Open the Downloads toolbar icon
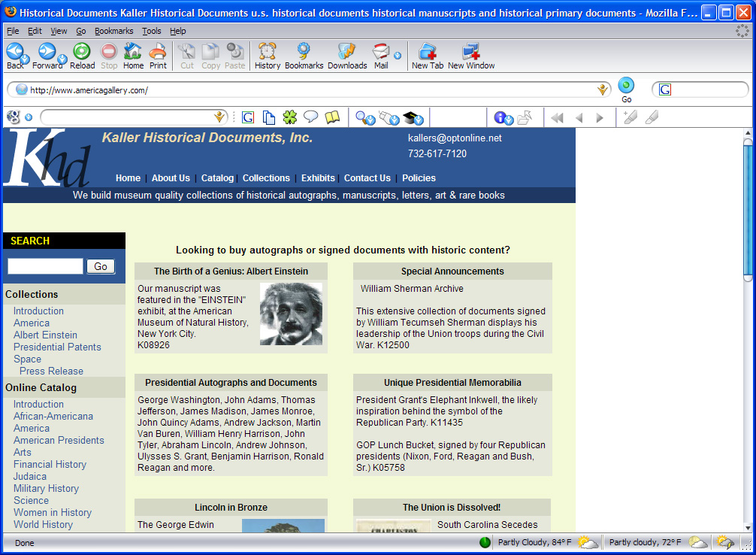Screen dimensions: 756x555 click(x=346, y=51)
